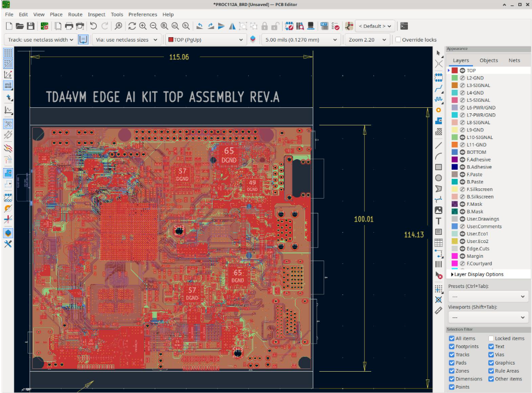Uncheck the Vias filter checkbox

491,355
